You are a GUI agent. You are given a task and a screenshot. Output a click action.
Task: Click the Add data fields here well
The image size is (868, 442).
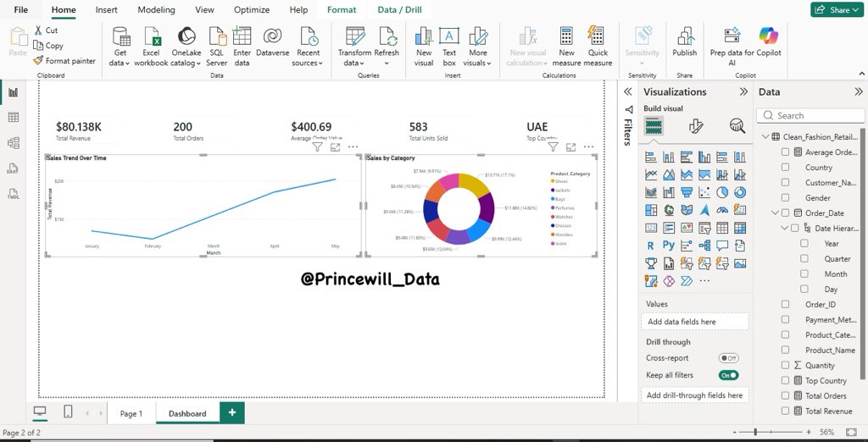coord(695,322)
